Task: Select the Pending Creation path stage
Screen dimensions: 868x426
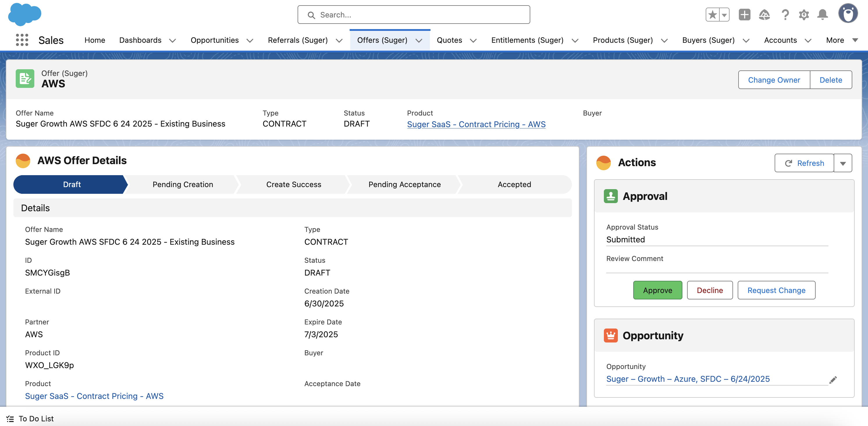Action: pyautogui.click(x=183, y=184)
